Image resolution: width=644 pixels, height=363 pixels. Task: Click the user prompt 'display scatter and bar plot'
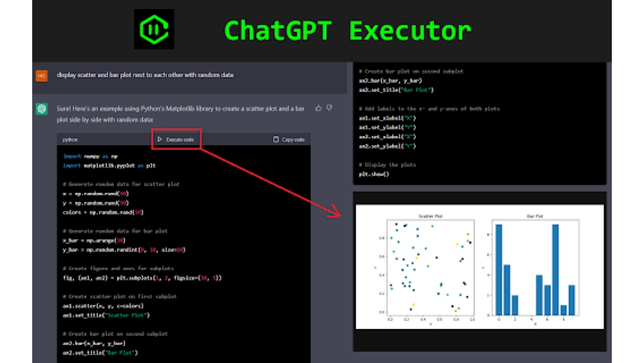(x=145, y=75)
